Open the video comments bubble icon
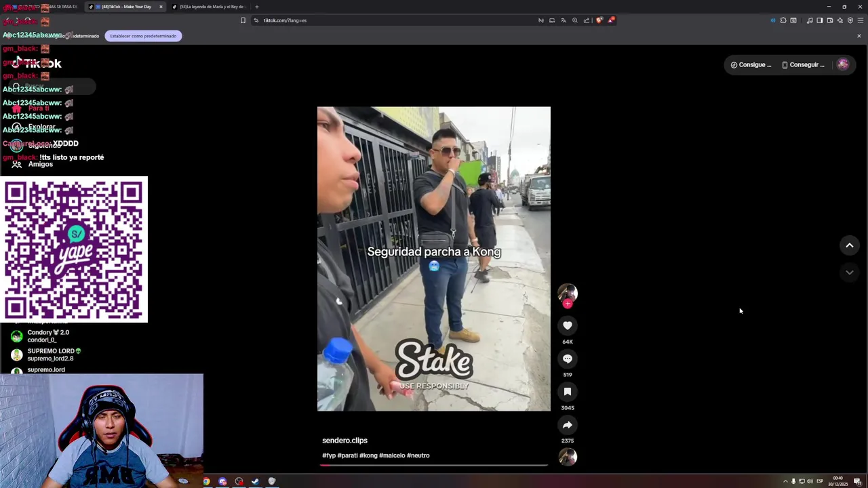The height and width of the screenshot is (488, 868). coord(568,359)
